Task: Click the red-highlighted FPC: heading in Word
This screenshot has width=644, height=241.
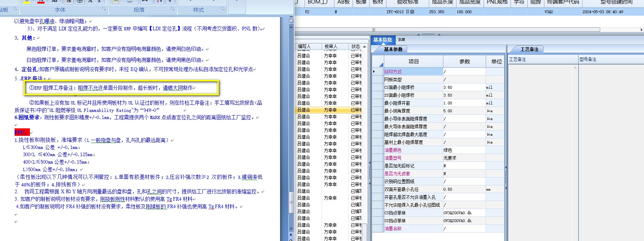Action: point(22,132)
